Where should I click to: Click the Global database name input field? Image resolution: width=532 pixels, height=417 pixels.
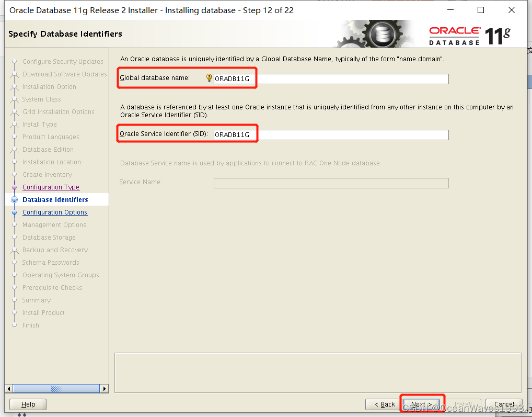click(331, 79)
